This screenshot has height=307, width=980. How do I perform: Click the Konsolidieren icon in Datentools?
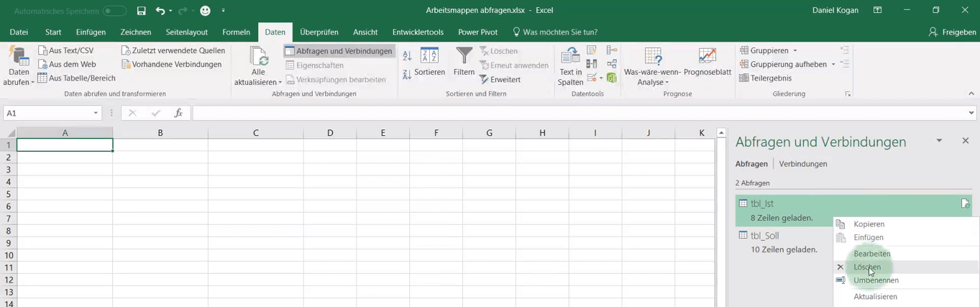612,50
